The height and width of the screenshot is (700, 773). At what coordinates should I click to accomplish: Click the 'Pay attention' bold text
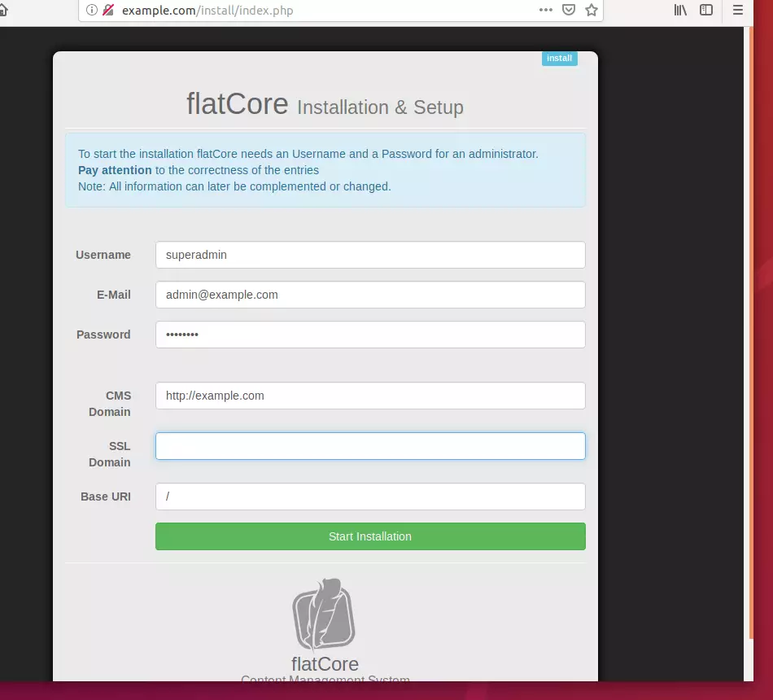[x=115, y=170]
